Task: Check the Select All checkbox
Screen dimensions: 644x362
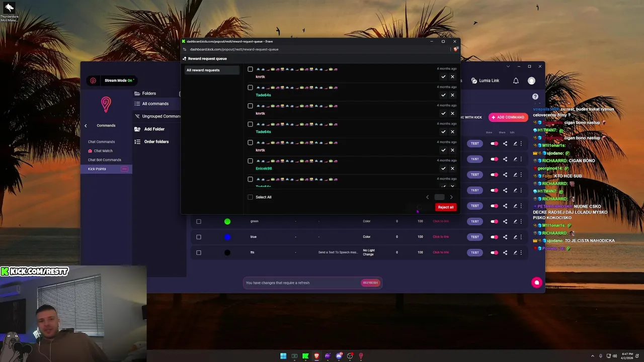Action: (250, 197)
